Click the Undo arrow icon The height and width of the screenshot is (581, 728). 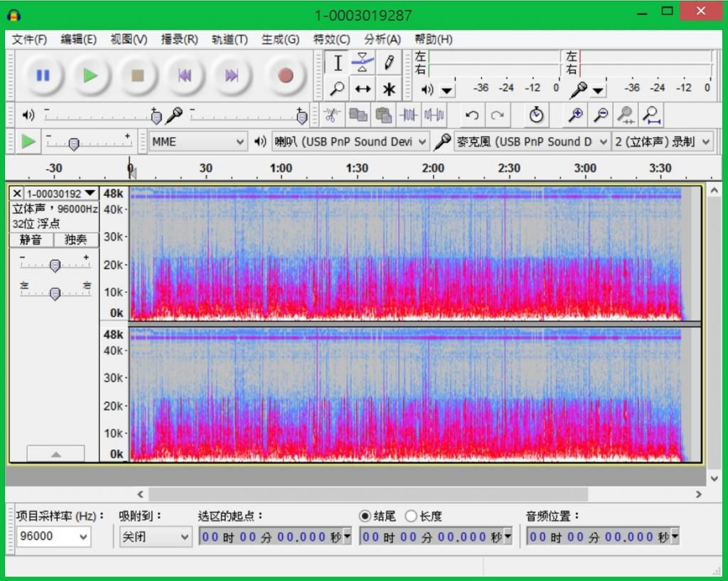point(471,114)
